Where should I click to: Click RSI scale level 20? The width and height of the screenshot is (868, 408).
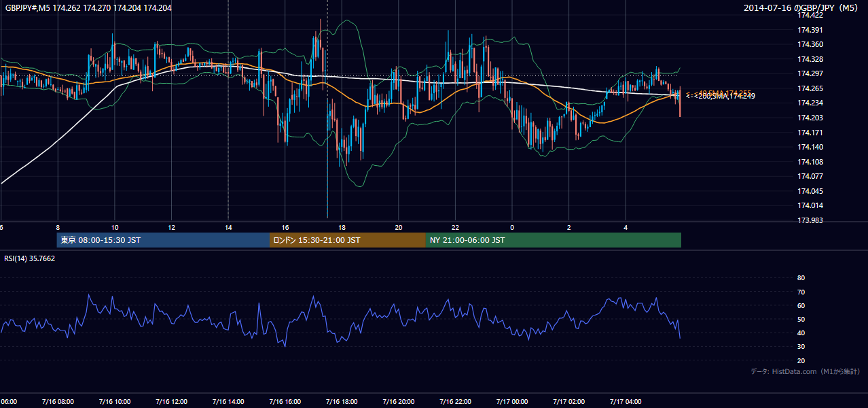point(801,360)
